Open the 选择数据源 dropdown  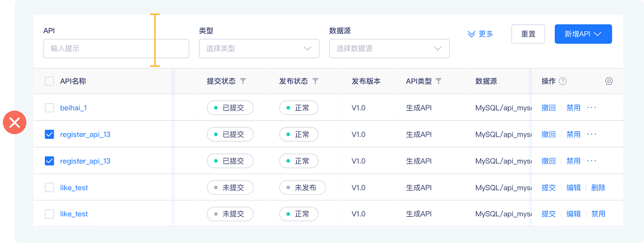pyautogui.click(x=389, y=48)
